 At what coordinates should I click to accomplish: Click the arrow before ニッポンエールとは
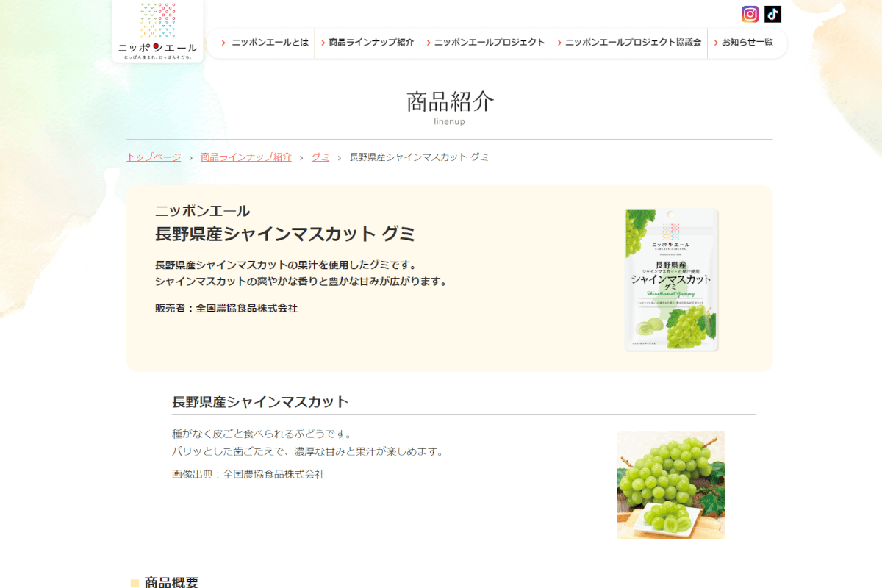click(x=223, y=43)
